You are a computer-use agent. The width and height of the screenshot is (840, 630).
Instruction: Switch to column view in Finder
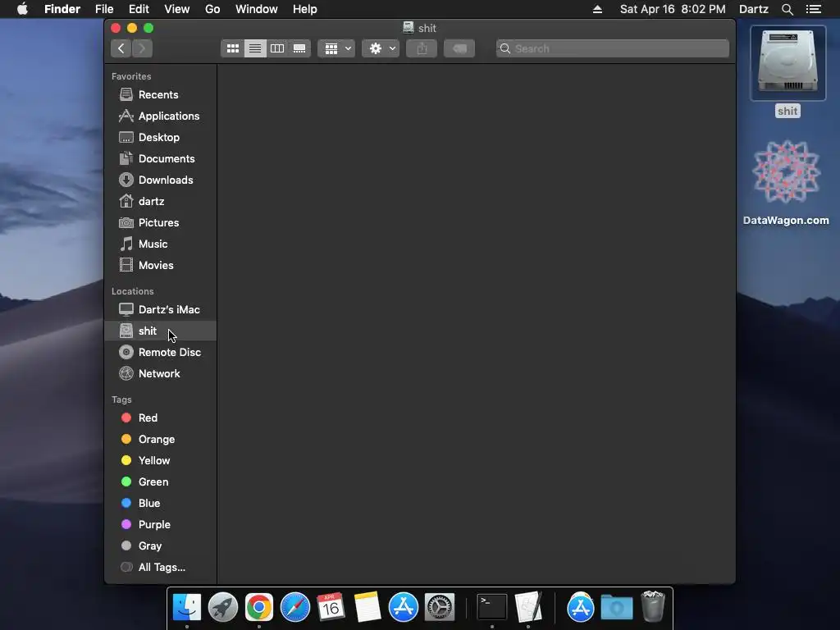(x=277, y=48)
